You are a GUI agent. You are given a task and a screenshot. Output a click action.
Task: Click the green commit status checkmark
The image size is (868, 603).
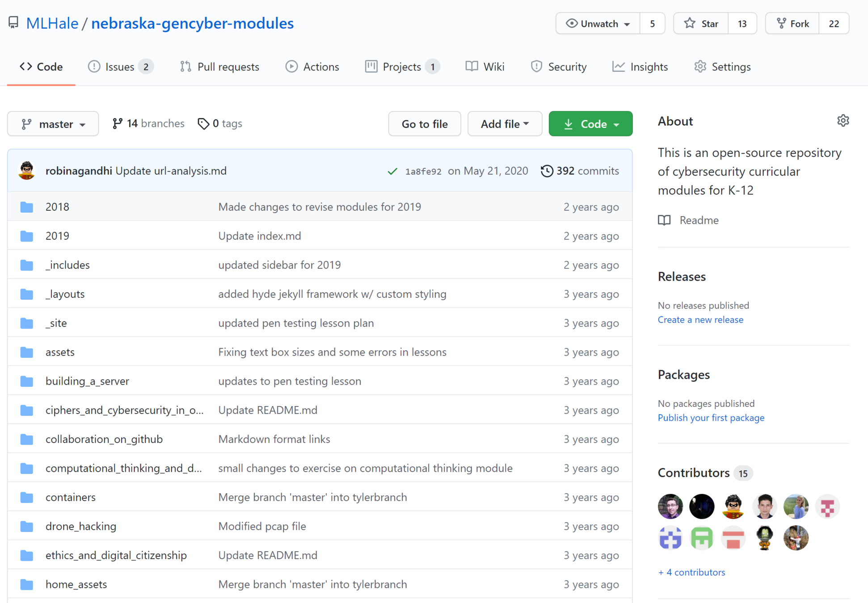[x=392, y=172]
